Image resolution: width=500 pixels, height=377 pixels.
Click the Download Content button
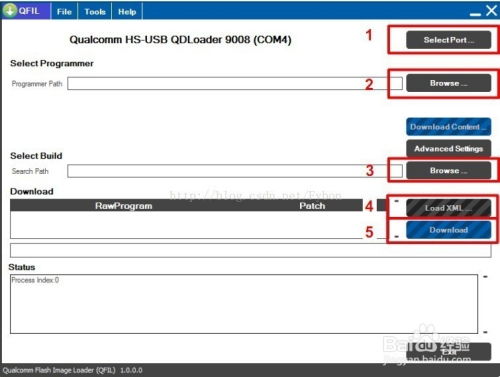448,127
